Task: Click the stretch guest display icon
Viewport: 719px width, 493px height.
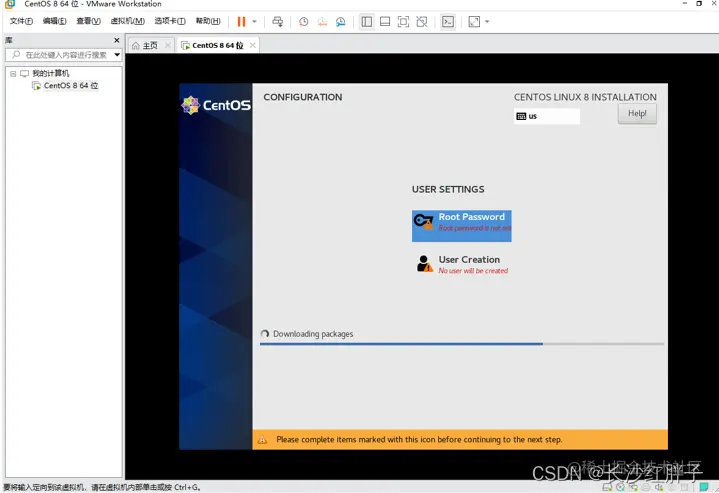Action: click(474, 22)
